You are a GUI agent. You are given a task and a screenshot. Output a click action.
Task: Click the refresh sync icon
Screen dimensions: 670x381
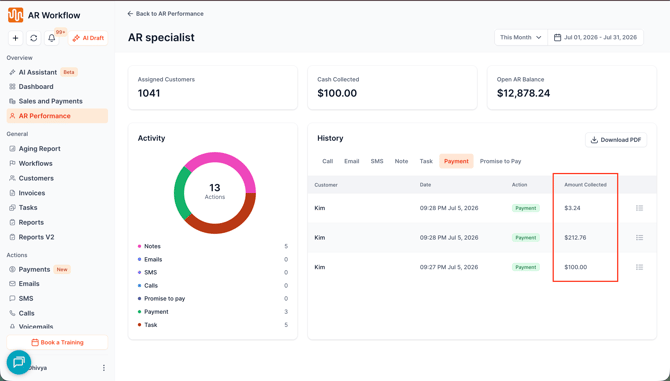(33, 38)
